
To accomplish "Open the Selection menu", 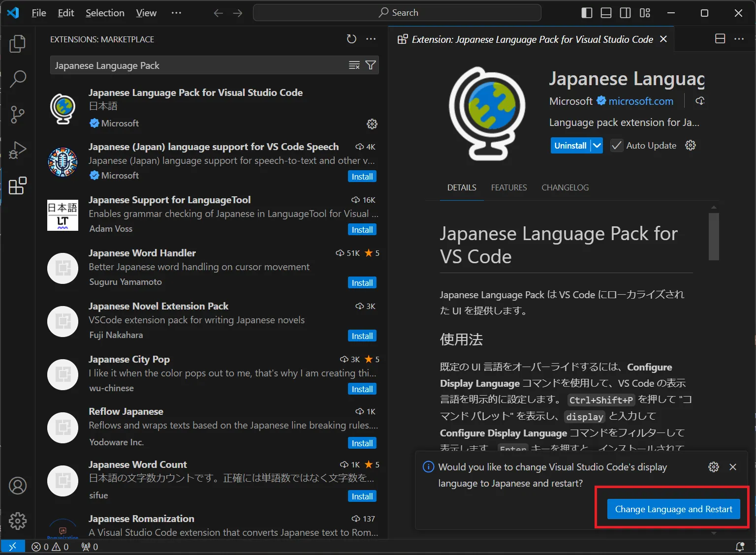I will (105, 13).
